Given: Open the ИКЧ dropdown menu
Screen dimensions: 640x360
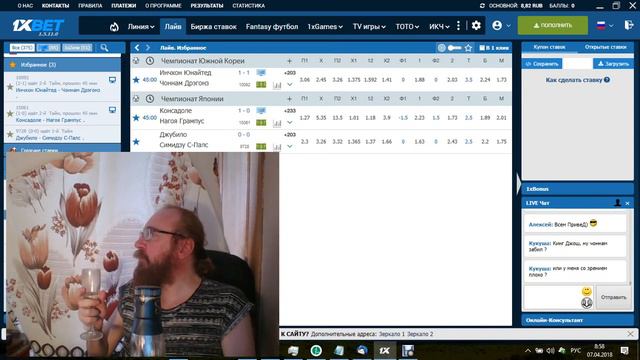Looking at the screenshot, I should [x=439, y=27].
